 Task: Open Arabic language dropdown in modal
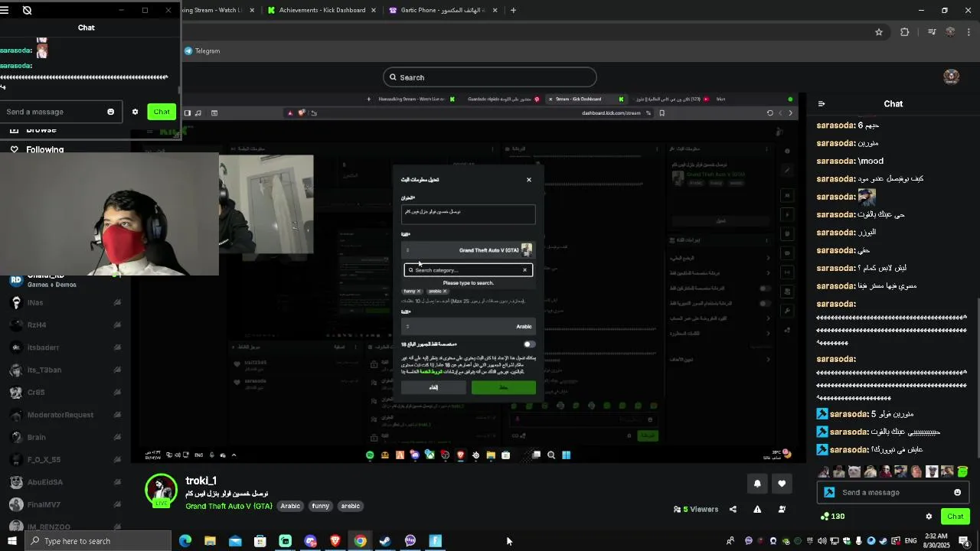coord(468,327)
